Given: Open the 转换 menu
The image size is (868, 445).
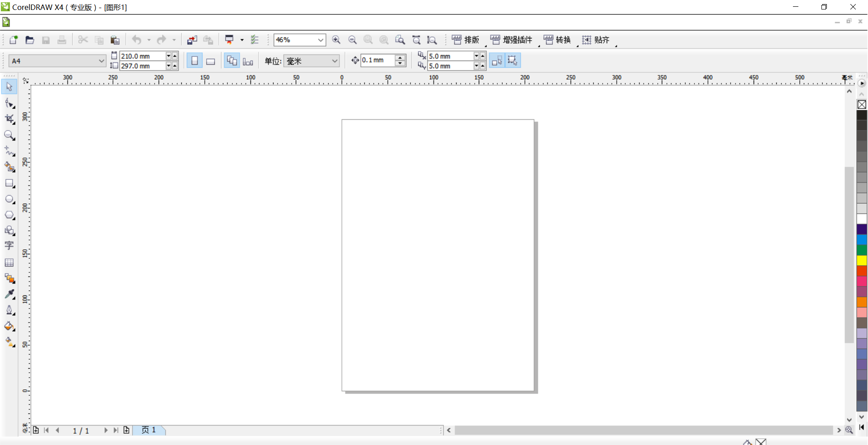Looking at the screenshot, I should click(557, 40).
